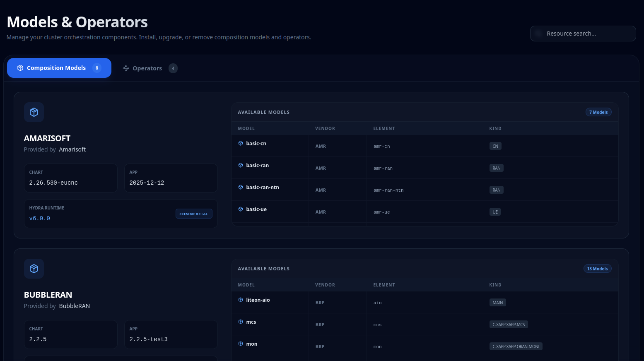Select the basic-cn model name
Viewport: 644px width, 361px height.
click(x=256, y=143)
